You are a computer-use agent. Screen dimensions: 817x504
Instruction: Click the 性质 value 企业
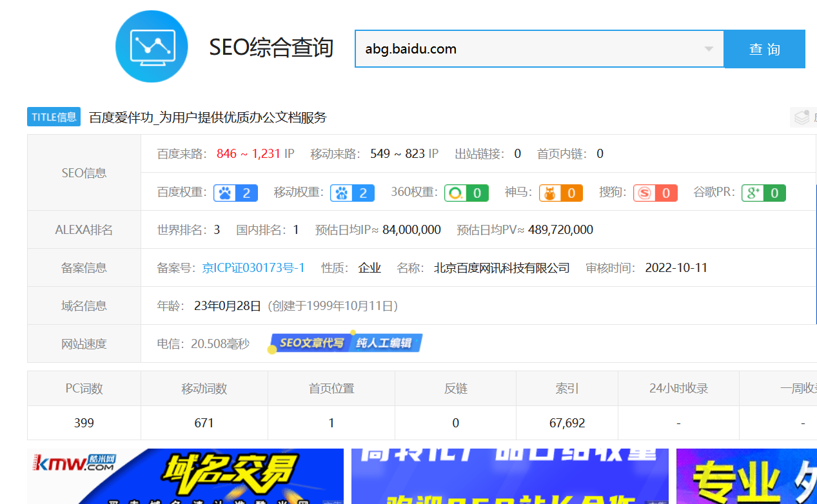tap(369, 267)
